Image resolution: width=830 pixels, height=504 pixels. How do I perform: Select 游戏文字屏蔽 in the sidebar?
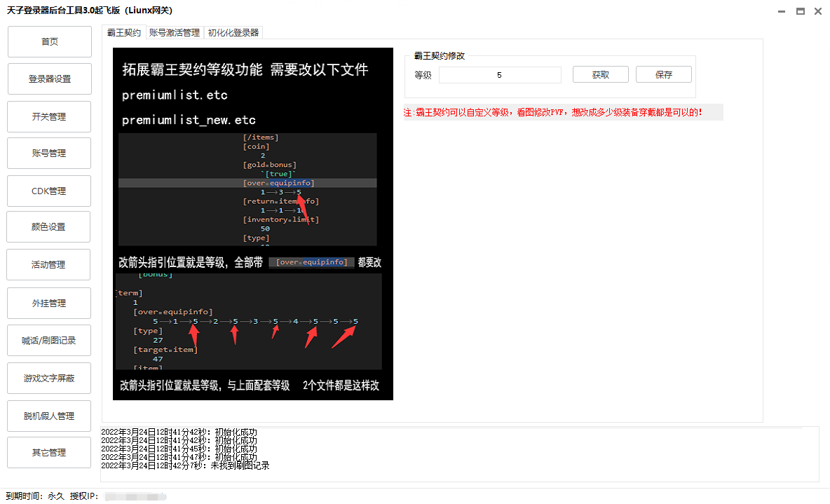49,378
